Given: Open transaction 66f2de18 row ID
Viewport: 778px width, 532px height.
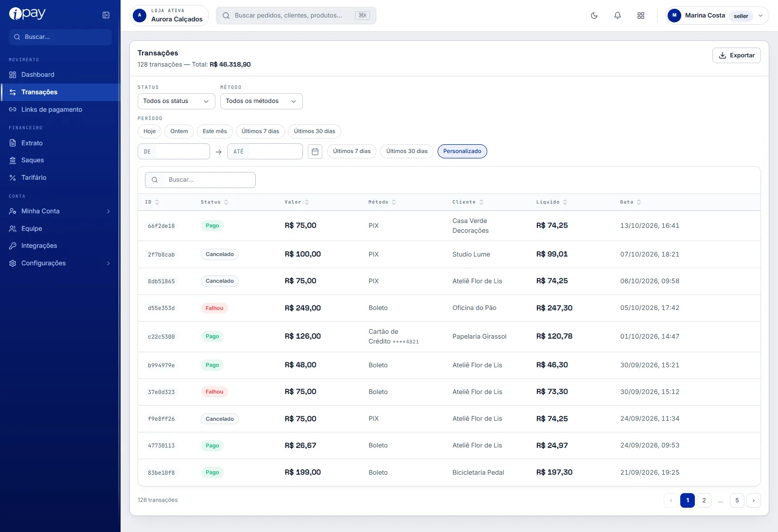Looking at the screenshot, I should (x=161, y=226).
